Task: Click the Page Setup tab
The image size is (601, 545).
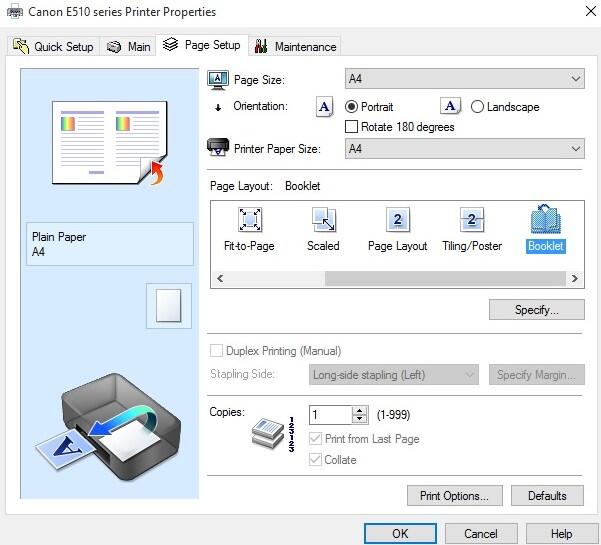Action: point(202,45)
